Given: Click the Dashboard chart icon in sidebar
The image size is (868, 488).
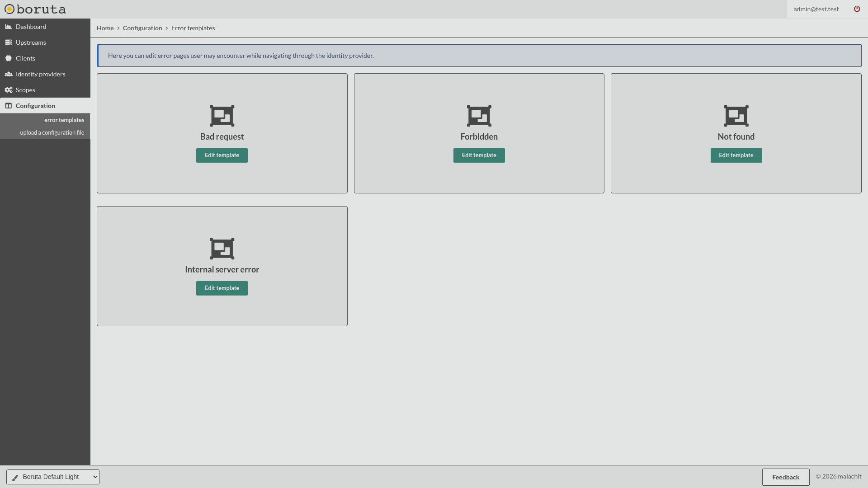Looking at the screenshot, I should [x=8, y=27].
